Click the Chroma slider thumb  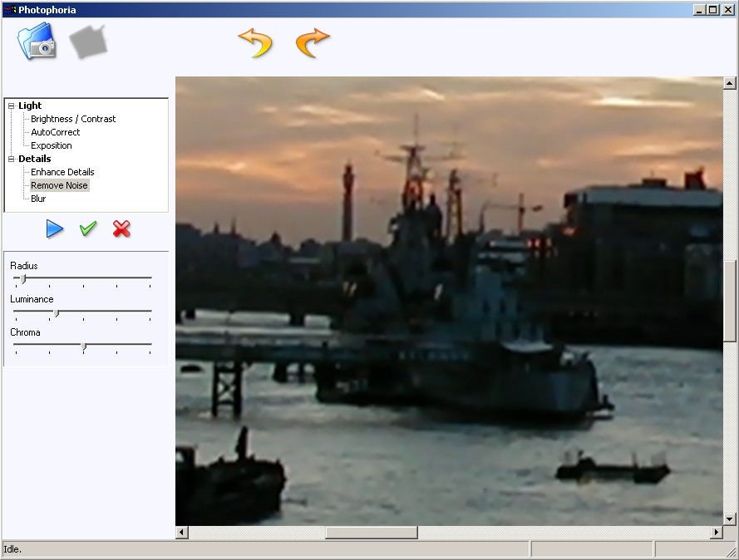83,346
